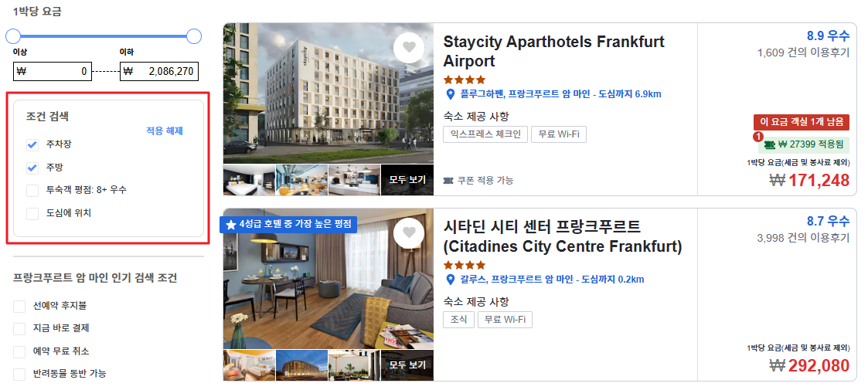The height and width of the screenshot is (390, 868).
Task: Click the green ₩27399 적용됨 coupon badge
Action: tap(804, 144)
